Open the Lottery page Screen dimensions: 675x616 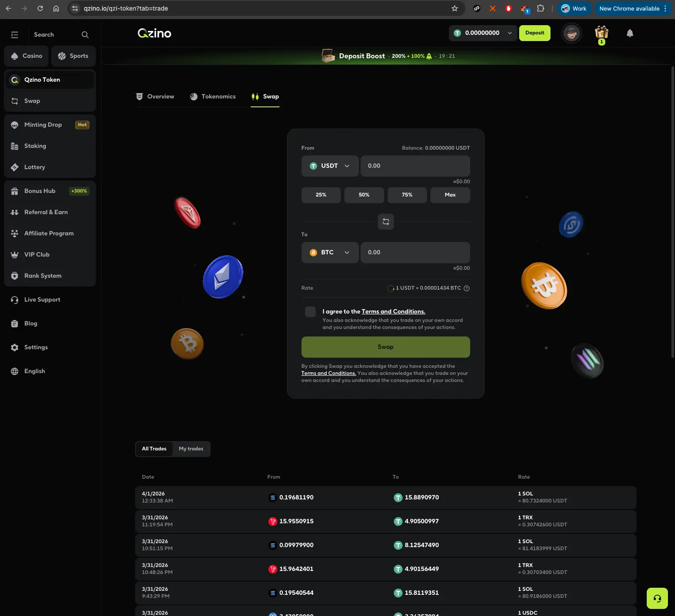tap(50, 167)
